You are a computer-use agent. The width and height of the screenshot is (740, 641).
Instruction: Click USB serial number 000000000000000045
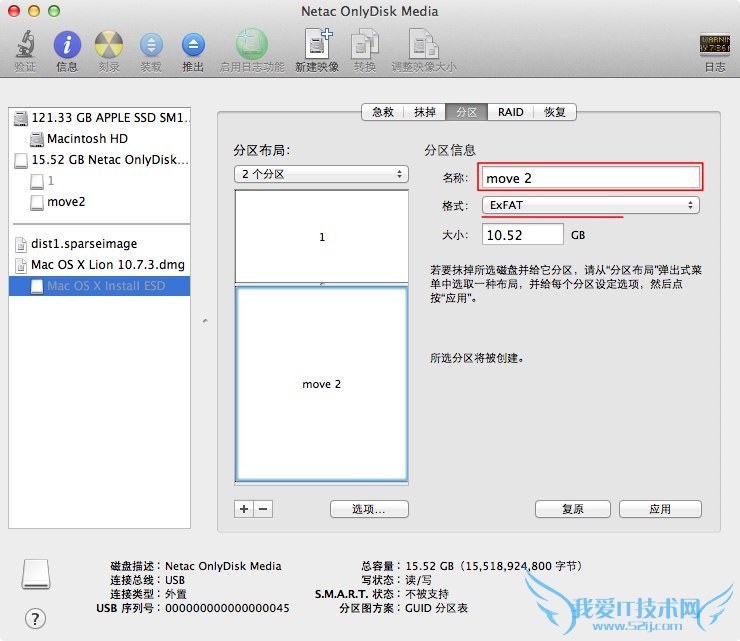[x=227, y=608]
